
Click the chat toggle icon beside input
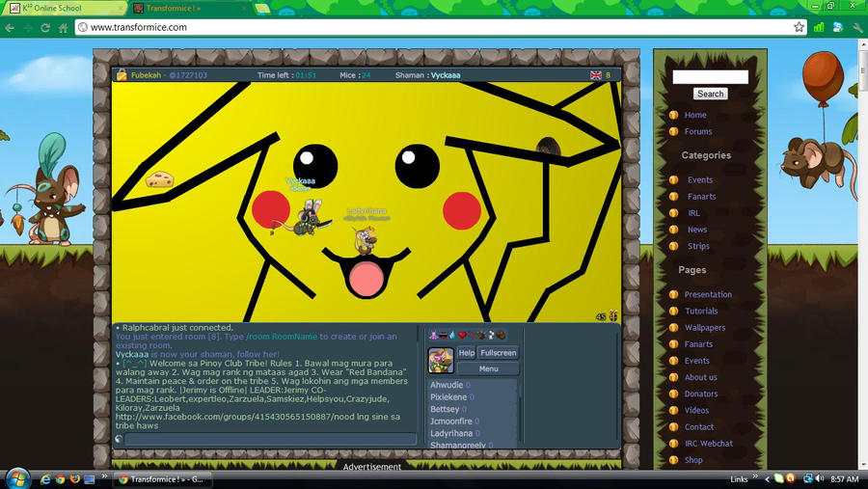pos(119,439)
